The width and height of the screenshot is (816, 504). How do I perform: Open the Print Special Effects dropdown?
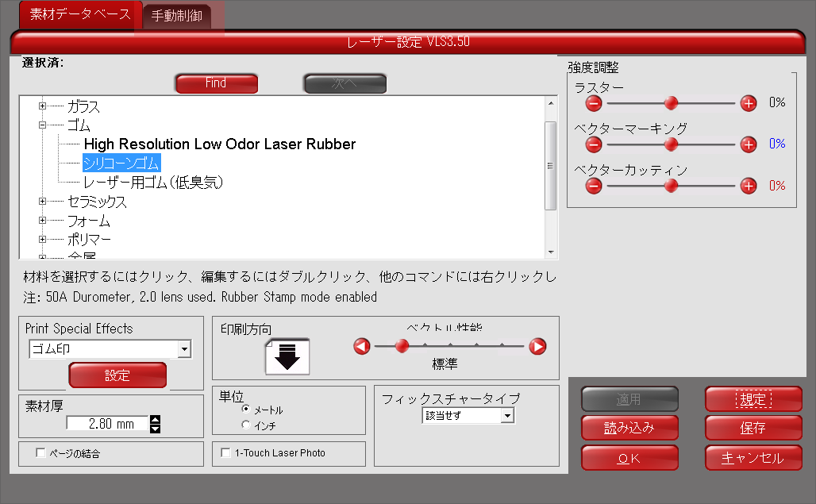[185, 348]
